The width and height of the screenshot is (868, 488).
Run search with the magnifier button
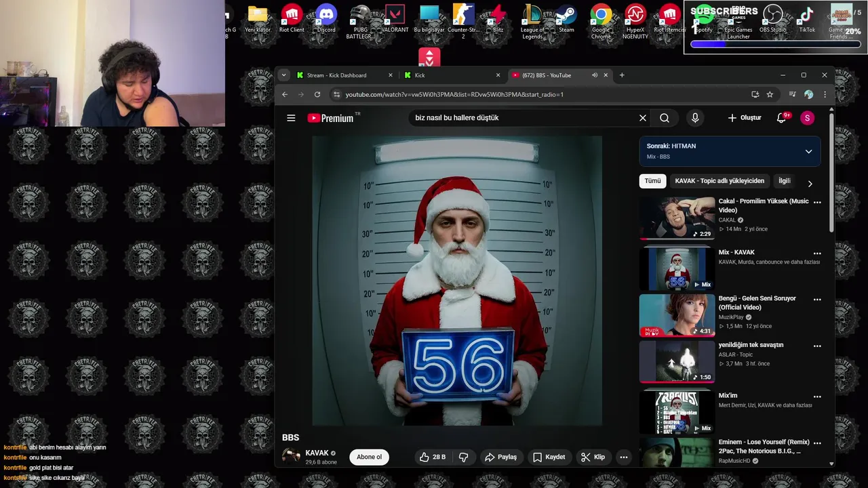click(x=665, y=118)
